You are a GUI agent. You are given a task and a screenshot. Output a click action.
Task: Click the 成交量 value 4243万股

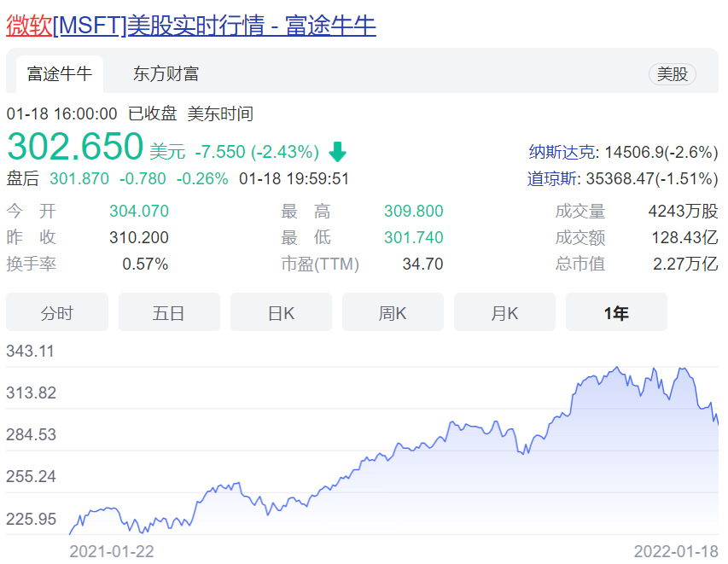[x=683, y=212]
